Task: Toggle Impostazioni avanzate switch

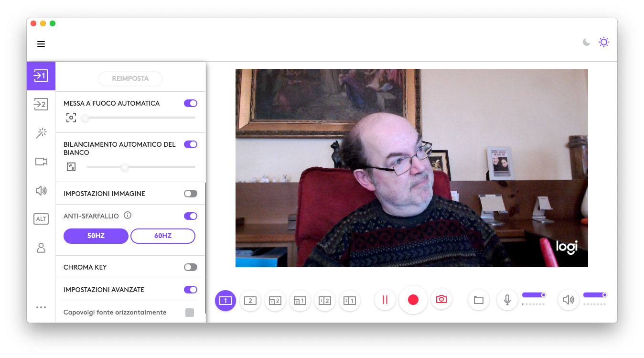Action: (191, 290)
